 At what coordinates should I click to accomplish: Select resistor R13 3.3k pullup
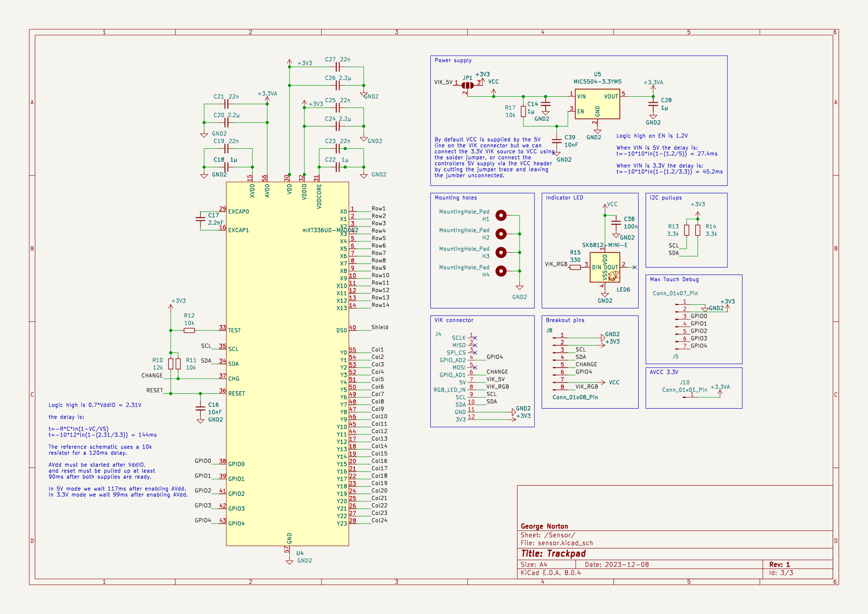[x=687, y=230]
